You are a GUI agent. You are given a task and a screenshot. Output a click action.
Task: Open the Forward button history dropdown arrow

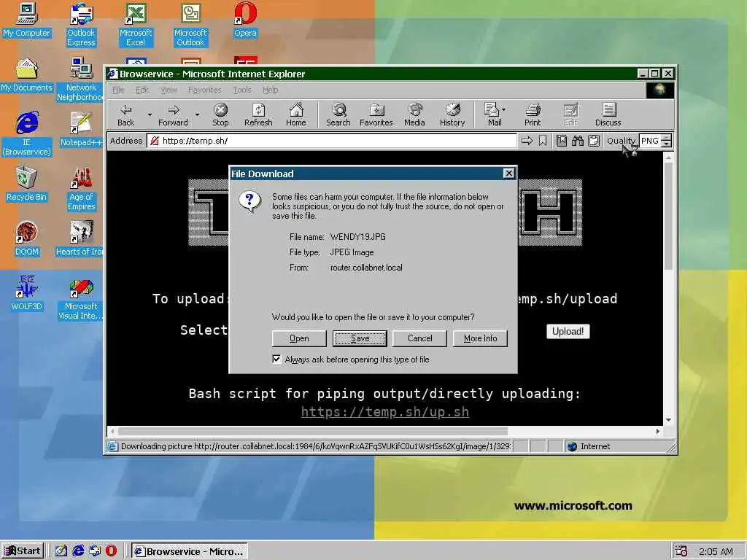point(197,114)
